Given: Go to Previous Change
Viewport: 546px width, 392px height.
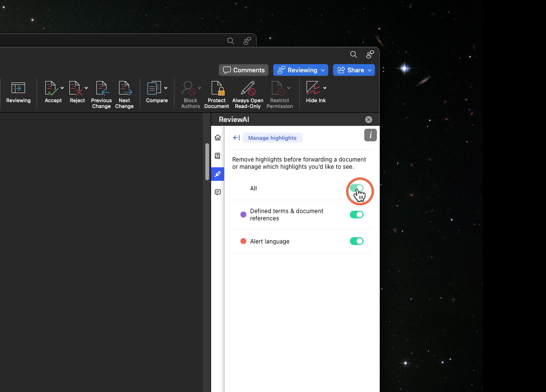Looking at the screenshot, I should [x=101, y=95].
